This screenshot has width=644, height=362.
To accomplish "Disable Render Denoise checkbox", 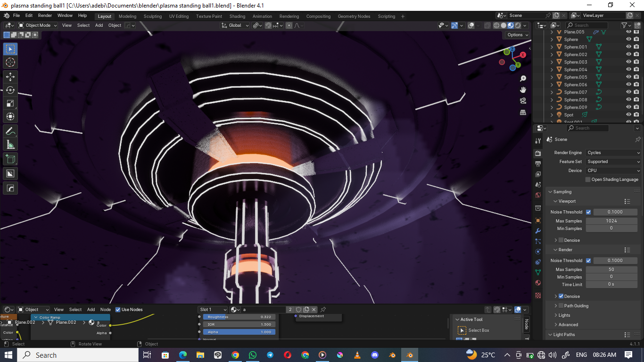I will tap(561, 296).
